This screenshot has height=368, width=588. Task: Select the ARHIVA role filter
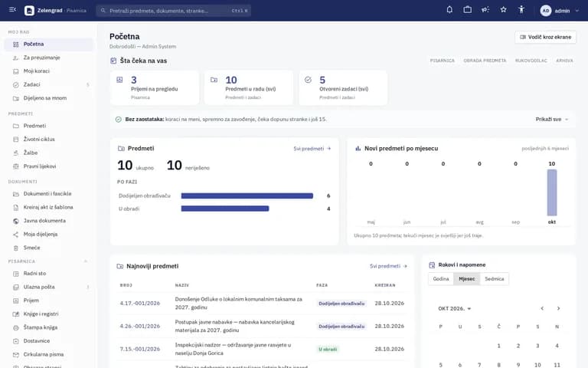click(x=564, y=61)
